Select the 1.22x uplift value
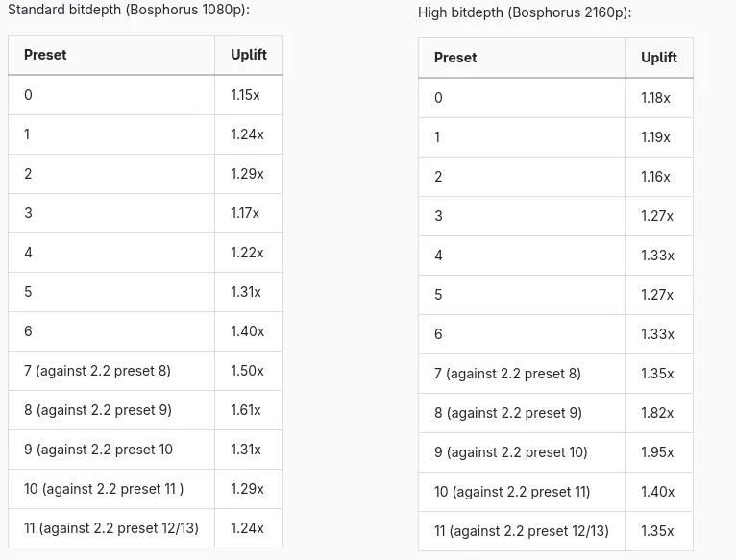 coord(246,253)
